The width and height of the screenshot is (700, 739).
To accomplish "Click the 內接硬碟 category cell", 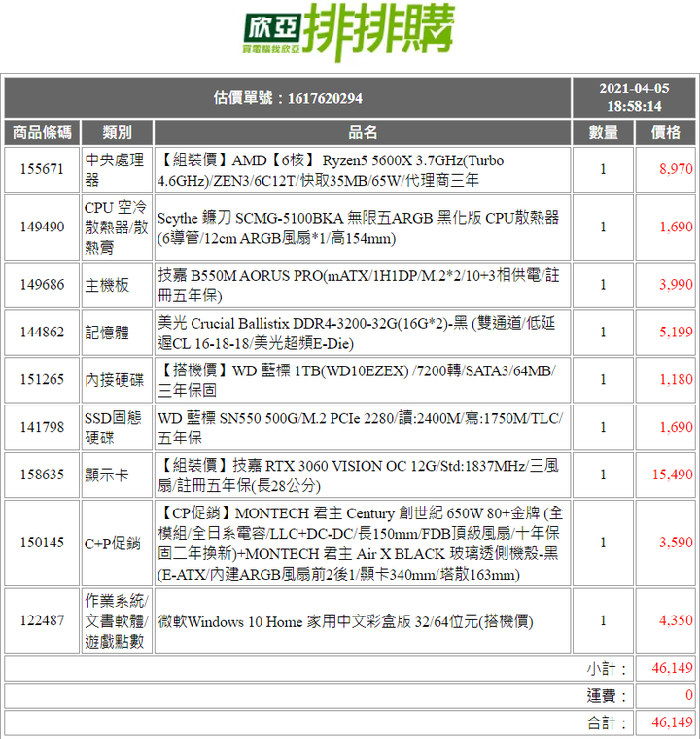I will [117, 380].
